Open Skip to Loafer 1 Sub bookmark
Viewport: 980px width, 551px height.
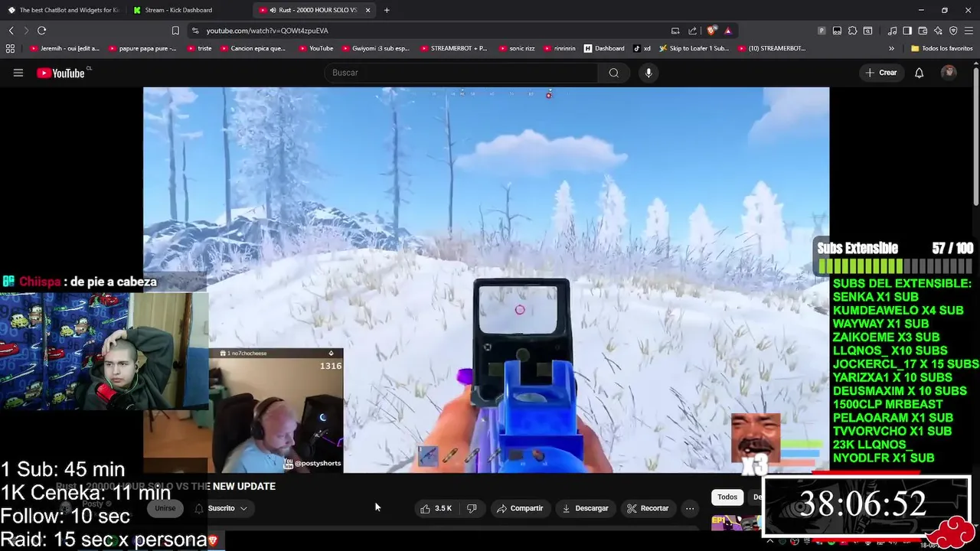click(x=694, y=48)
